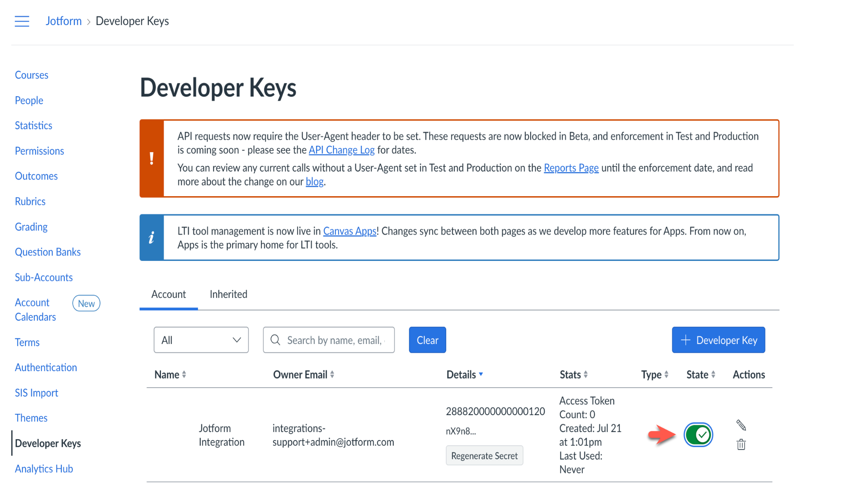Click the blue info icon

tap(152, 238)
